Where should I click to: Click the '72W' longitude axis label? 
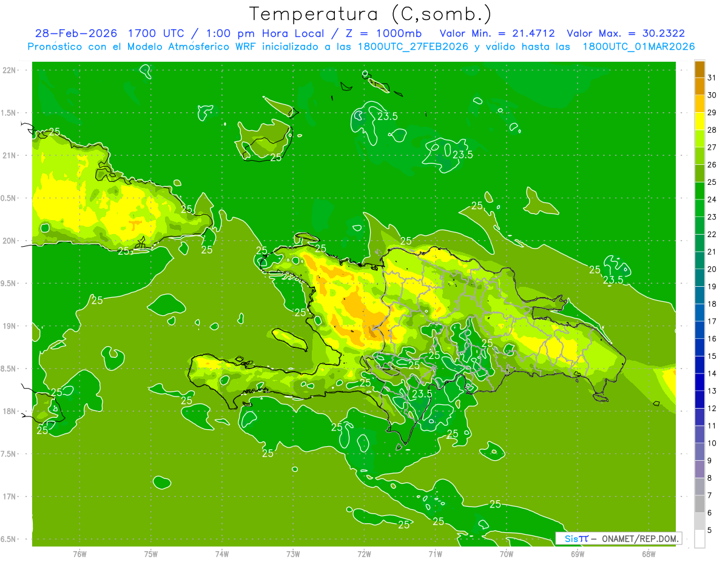(364, 554)
